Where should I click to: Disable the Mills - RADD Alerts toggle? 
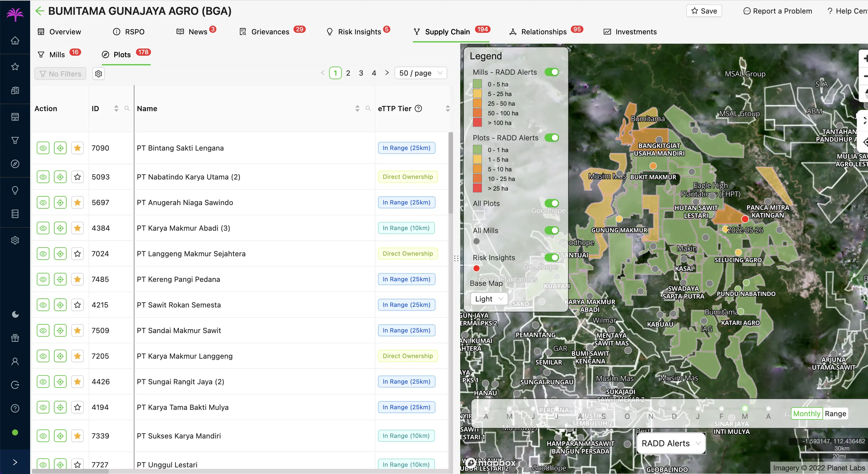pyautogui.click(x=552, y=72)
